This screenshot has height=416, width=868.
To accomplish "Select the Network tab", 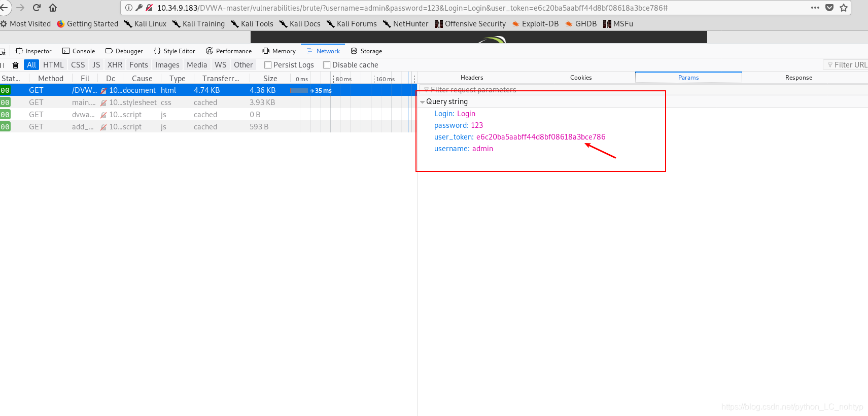I will (x=323, y=51).
